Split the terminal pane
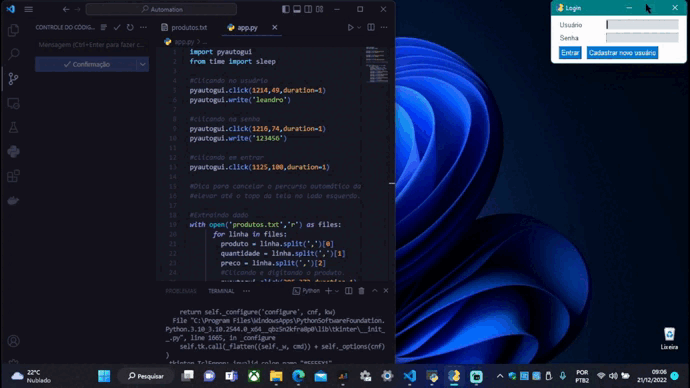Viewport: 690px width, 388px height. tap(349, 291)
